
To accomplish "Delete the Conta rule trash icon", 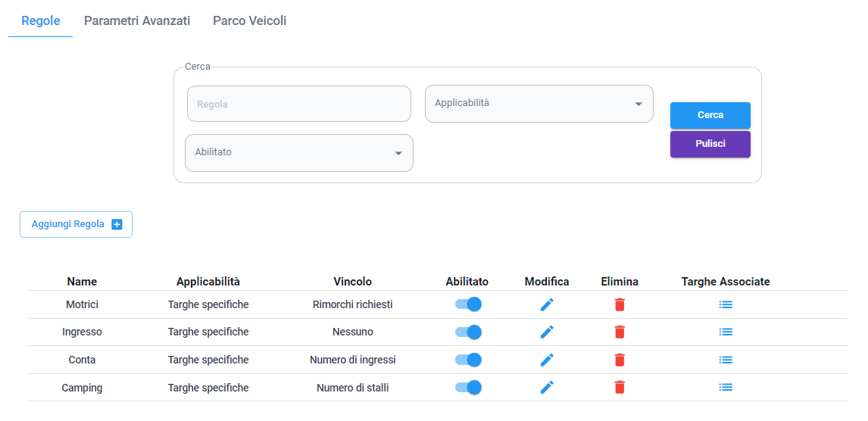I will point(620,360).
